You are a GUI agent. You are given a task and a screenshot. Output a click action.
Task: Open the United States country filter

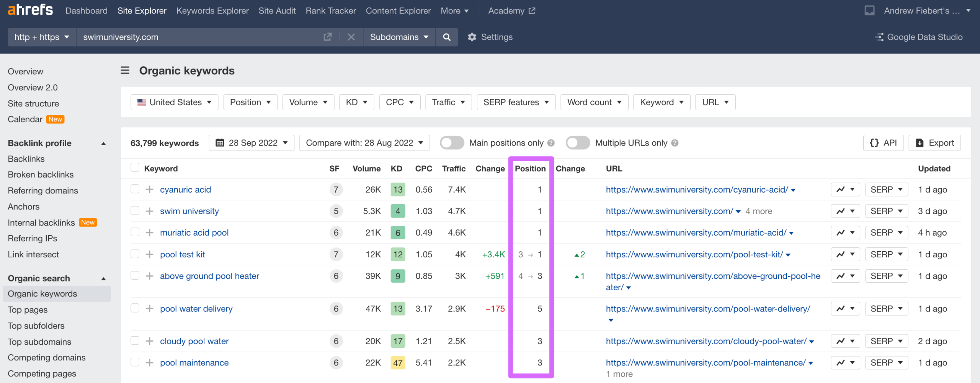tap(174, 102)
